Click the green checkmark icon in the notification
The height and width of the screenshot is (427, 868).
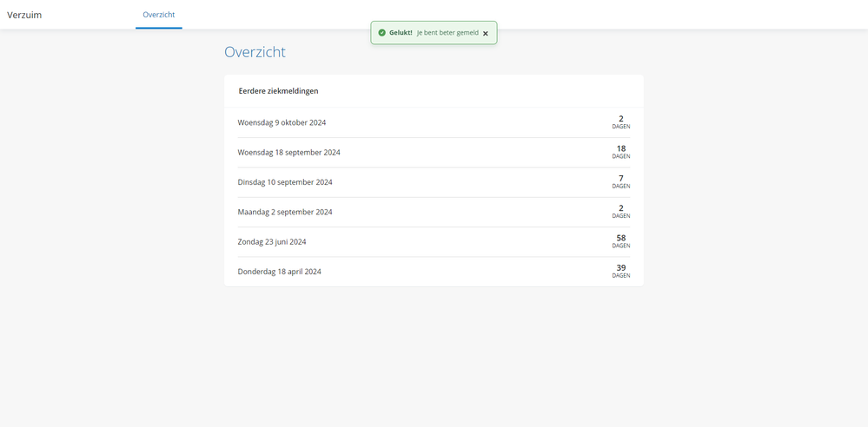(381, 33)
